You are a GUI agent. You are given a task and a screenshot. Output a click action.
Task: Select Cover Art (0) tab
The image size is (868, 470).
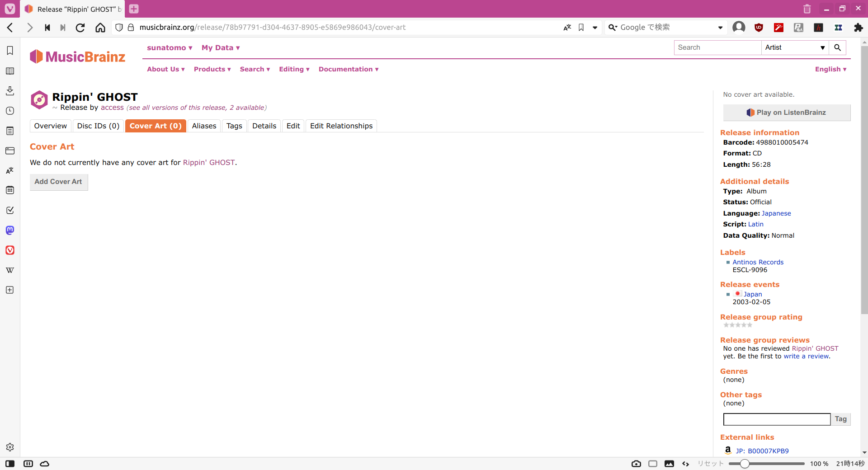click(156, 126)
